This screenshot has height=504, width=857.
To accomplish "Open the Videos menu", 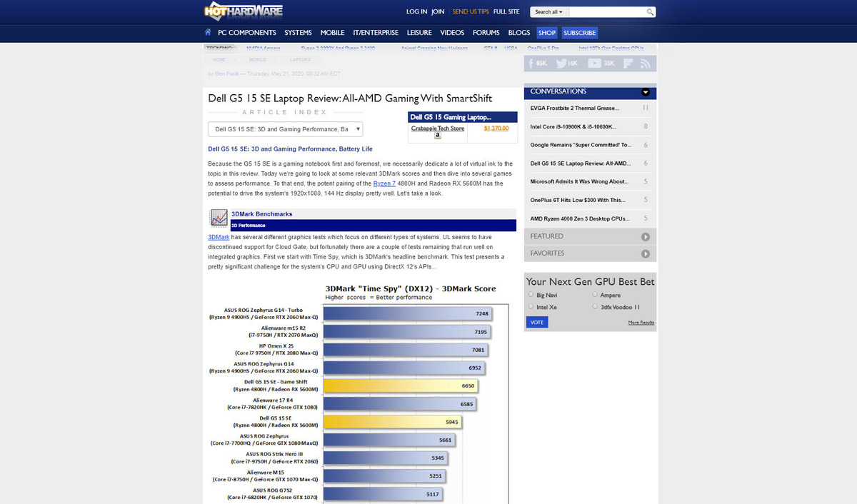I will [452, 33].
